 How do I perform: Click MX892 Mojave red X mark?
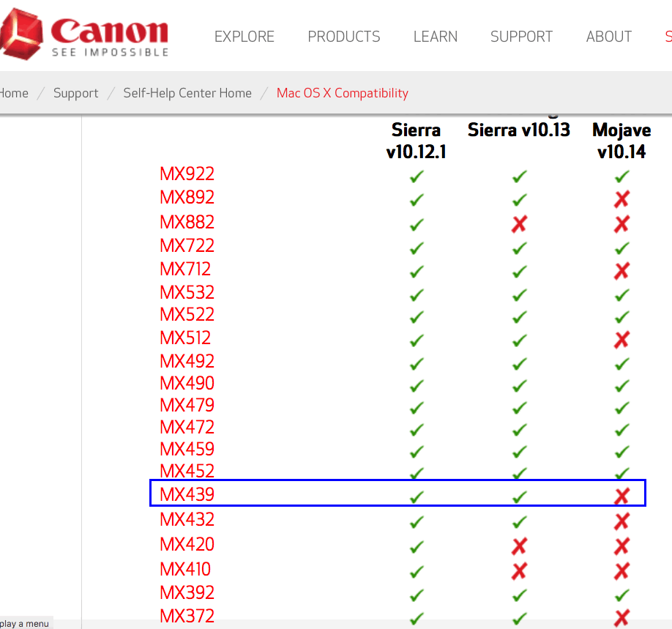click(x=622, y=199)
